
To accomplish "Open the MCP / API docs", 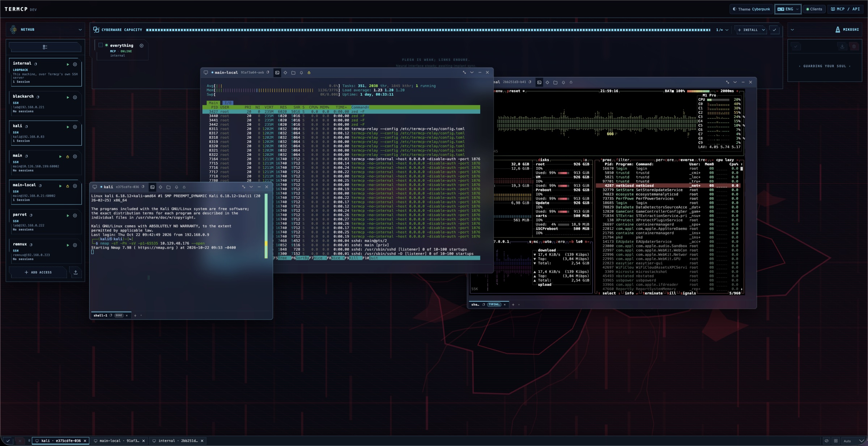I will [845, 9].
